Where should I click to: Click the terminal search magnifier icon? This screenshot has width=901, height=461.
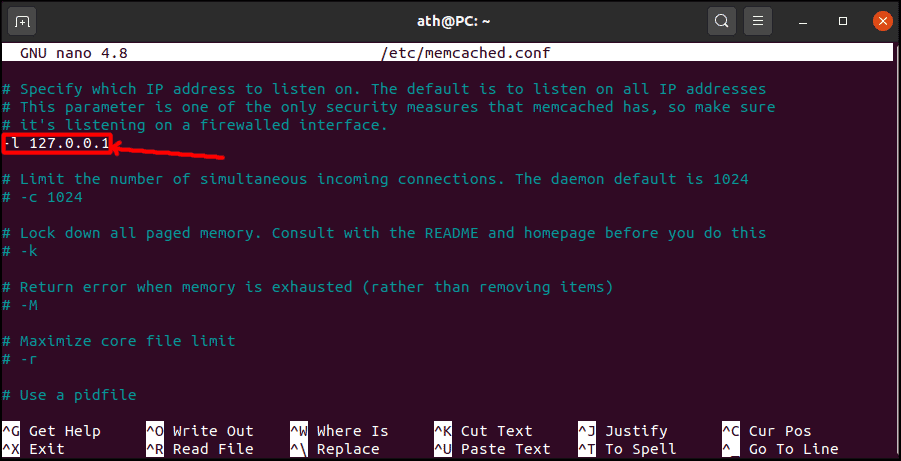point(722,22)
